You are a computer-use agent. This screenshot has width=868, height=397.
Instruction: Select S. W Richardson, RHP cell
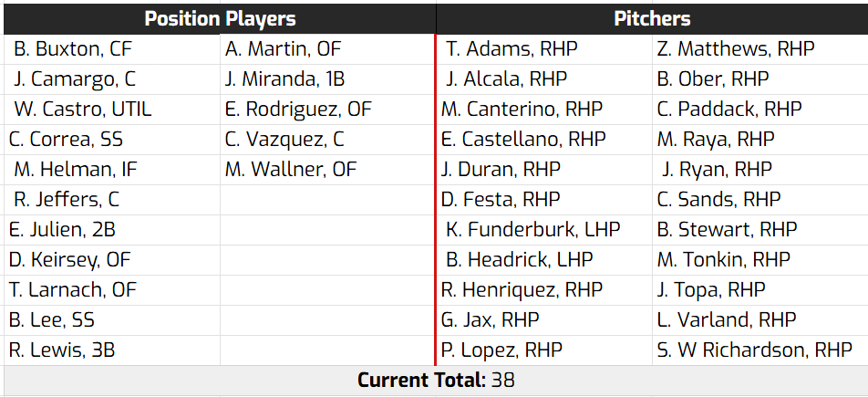tap(754, 350)
